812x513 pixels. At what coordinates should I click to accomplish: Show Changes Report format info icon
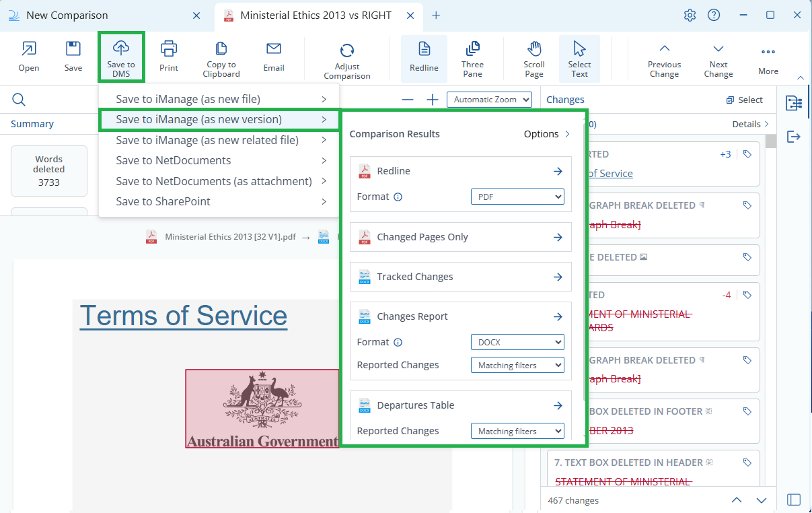point(398,343)
